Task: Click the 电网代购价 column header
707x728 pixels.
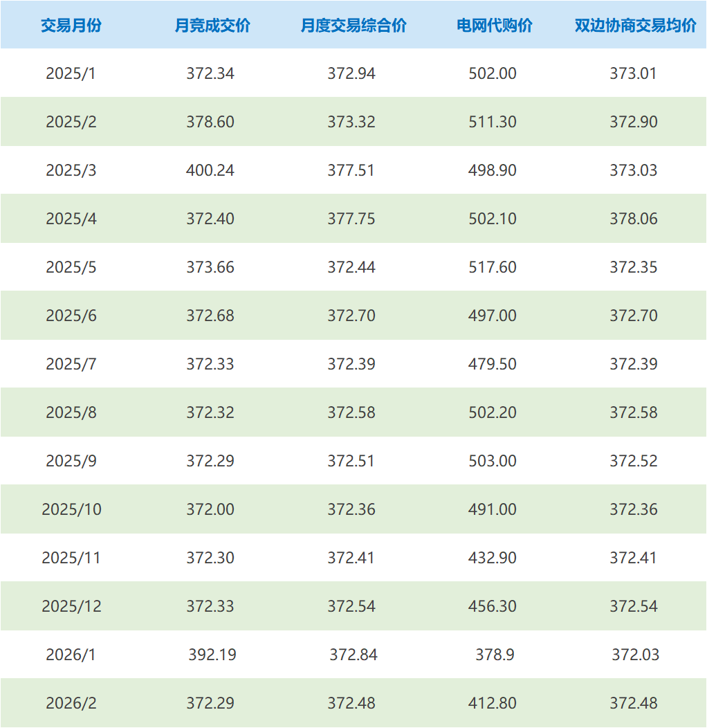Action: click(x=494, y=26)
